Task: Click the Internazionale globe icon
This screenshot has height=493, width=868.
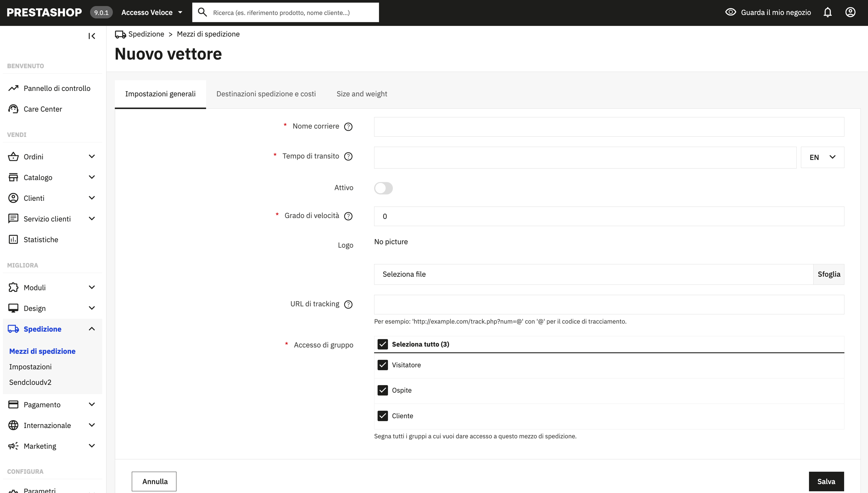Action: click(13, 425)
